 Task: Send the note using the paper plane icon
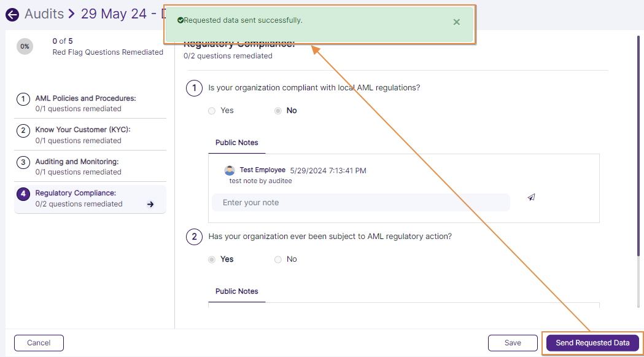tap(530, 196)
